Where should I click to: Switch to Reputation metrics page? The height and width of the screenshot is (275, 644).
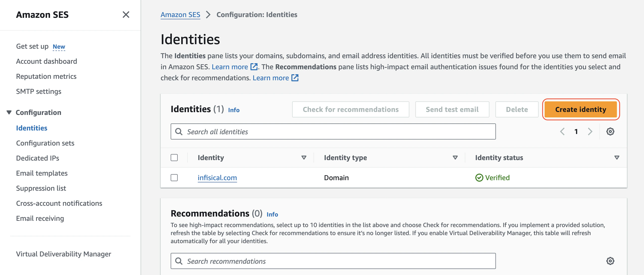tap(46, 76)
